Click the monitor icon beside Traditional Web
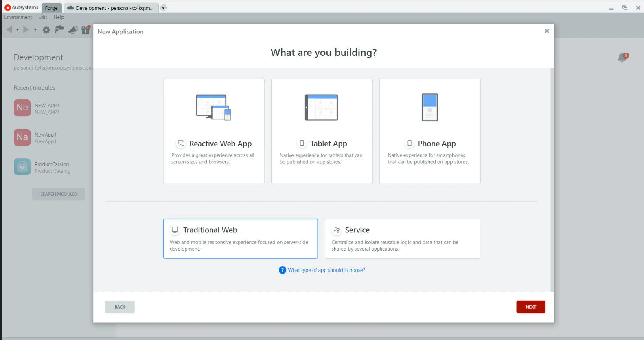644x340 pixels. (175, 230)
